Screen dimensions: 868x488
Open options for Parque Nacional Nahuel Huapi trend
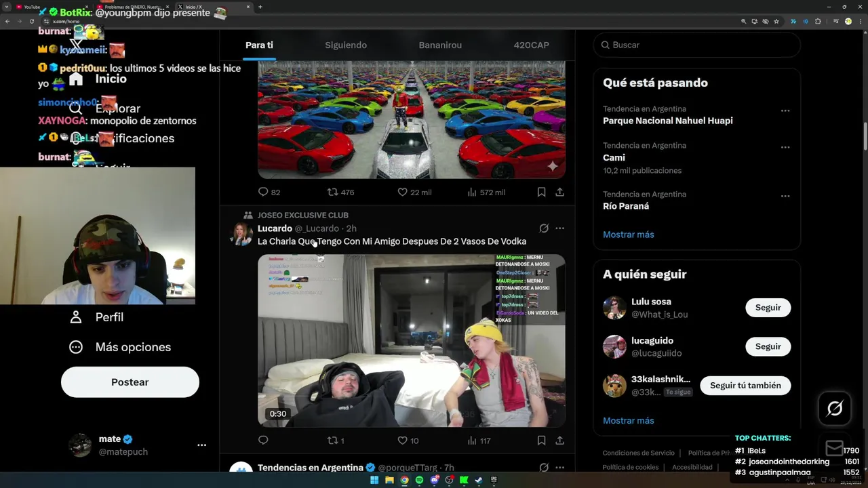(785, 110)
